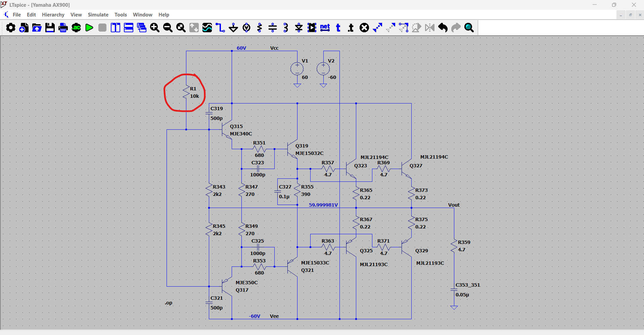
Task: Save the schematic with floppy icon
Action: coord(50,28)
